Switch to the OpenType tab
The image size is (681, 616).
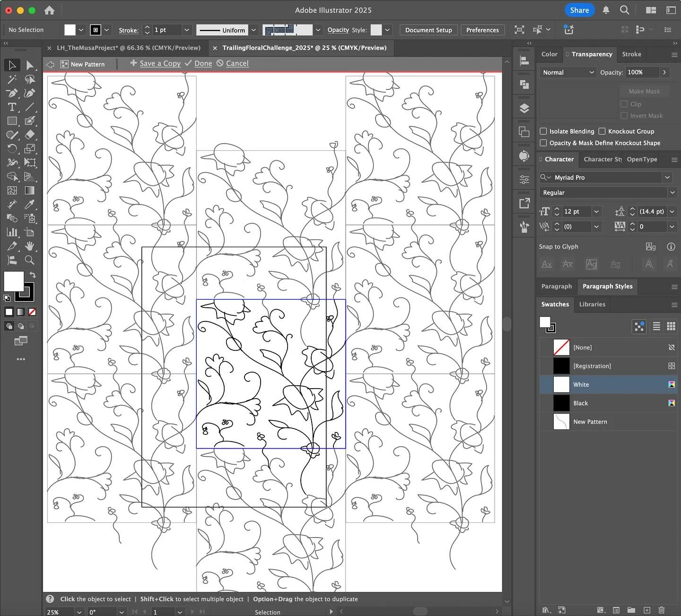[x=642, y=159]
